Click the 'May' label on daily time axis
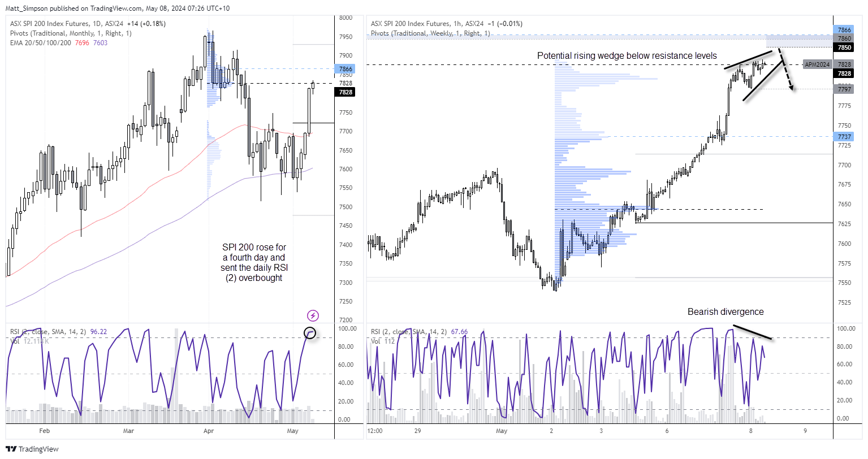This screenshot has width=868, height=459. (x=292, y=431)
